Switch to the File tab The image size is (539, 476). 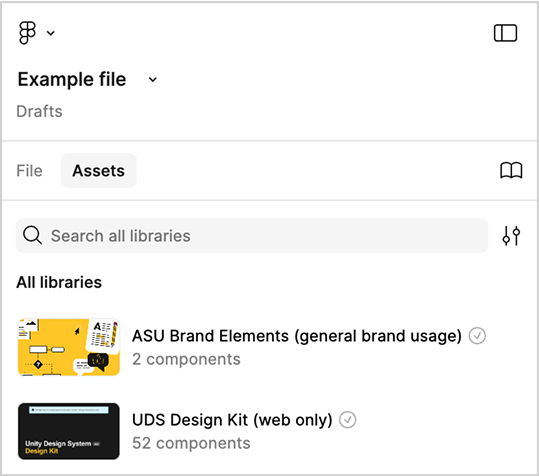pyautogui.click(x=30, y=171)
